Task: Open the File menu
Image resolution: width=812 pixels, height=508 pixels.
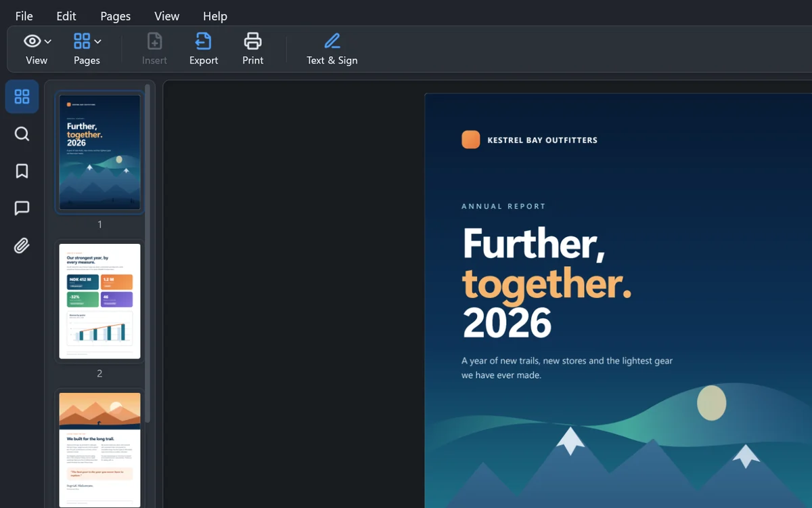Action: point(24,16)
